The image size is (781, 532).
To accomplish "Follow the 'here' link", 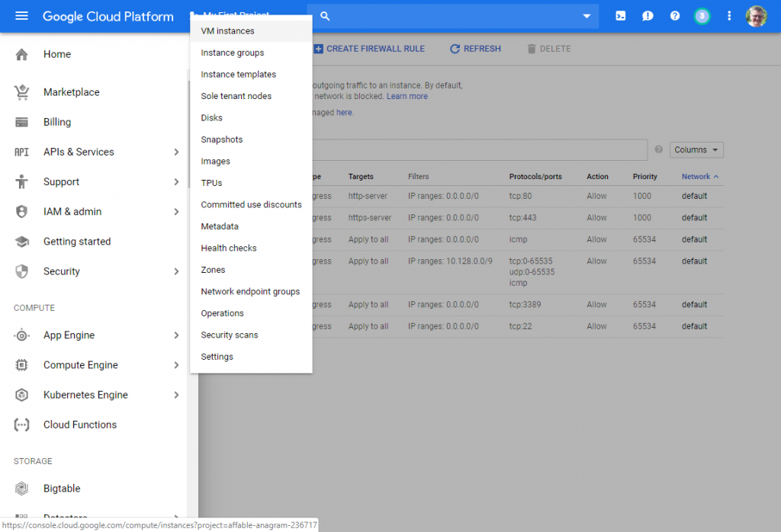I will [x=344, y=113].
